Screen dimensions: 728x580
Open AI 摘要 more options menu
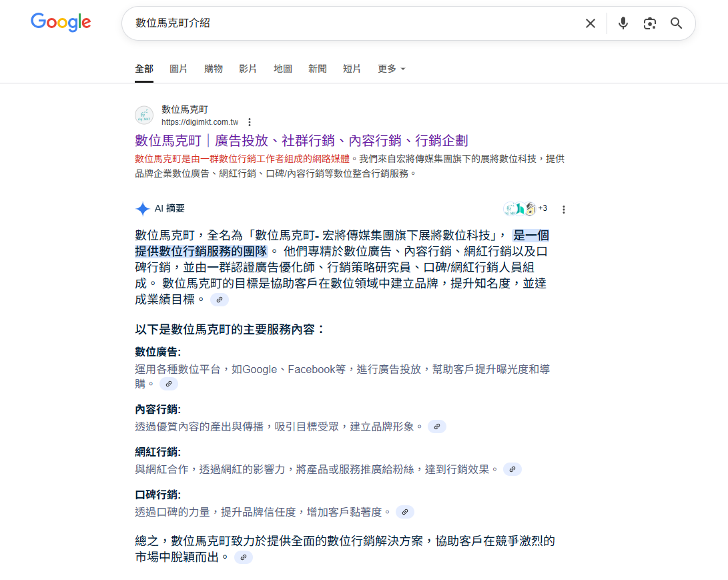[564, 210]
